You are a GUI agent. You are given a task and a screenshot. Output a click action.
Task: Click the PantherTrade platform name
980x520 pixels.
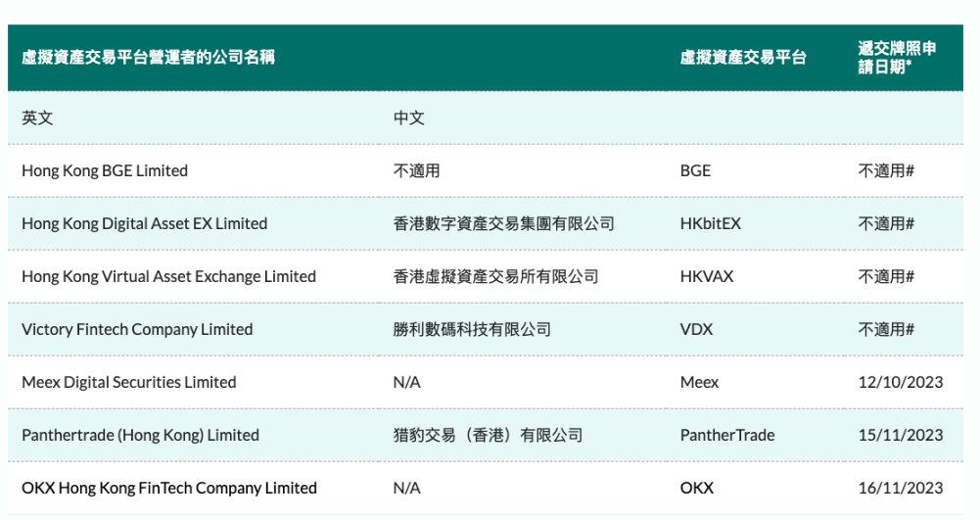click(x=726, y=435)
